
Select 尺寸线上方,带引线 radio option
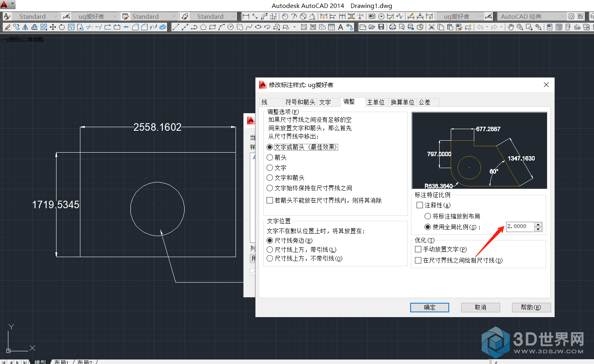(302, 250)
